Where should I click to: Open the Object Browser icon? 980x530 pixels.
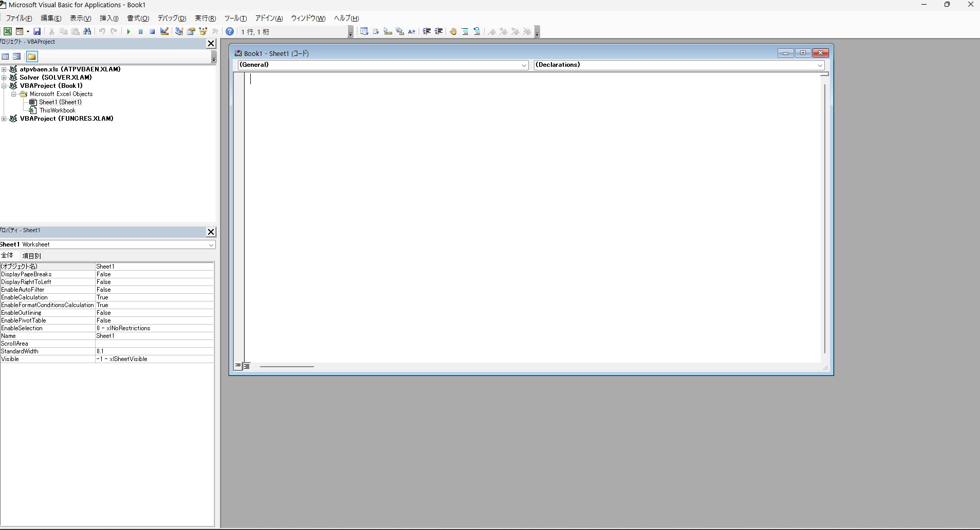point(203,31)
